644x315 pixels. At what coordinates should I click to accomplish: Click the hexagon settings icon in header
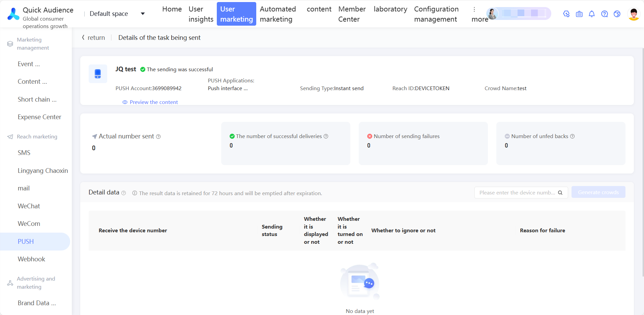[566, 14]
